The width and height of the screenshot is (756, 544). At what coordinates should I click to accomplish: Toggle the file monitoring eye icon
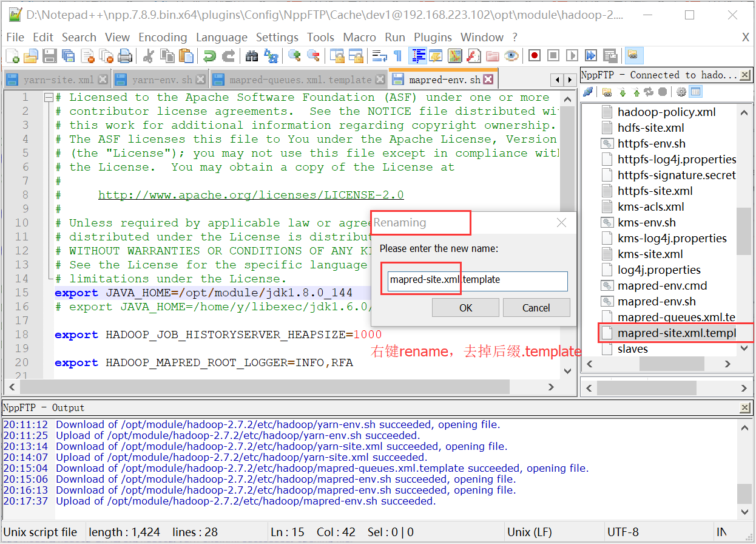[x=511, y=56]
